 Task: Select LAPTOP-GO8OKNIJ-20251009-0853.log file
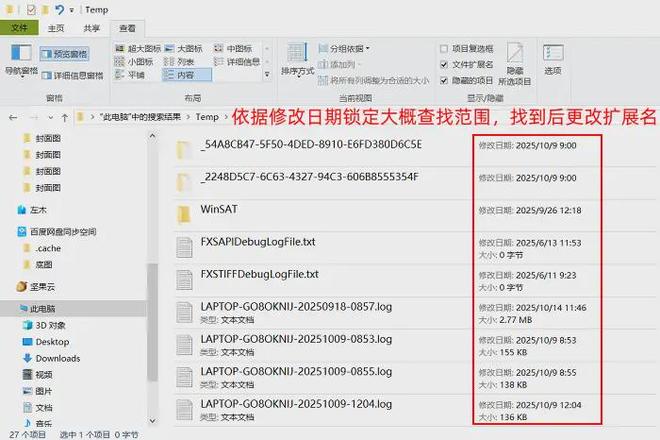415,345
